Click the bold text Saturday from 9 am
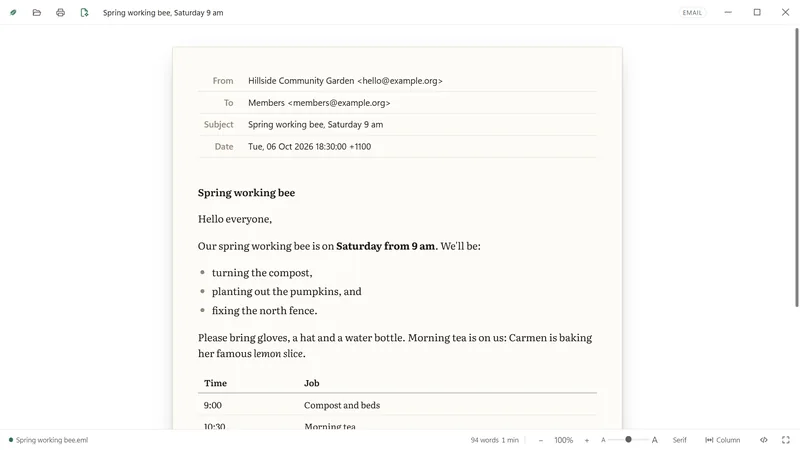The width and height of the screenshot is (800, 450). [x=387, y=246]
